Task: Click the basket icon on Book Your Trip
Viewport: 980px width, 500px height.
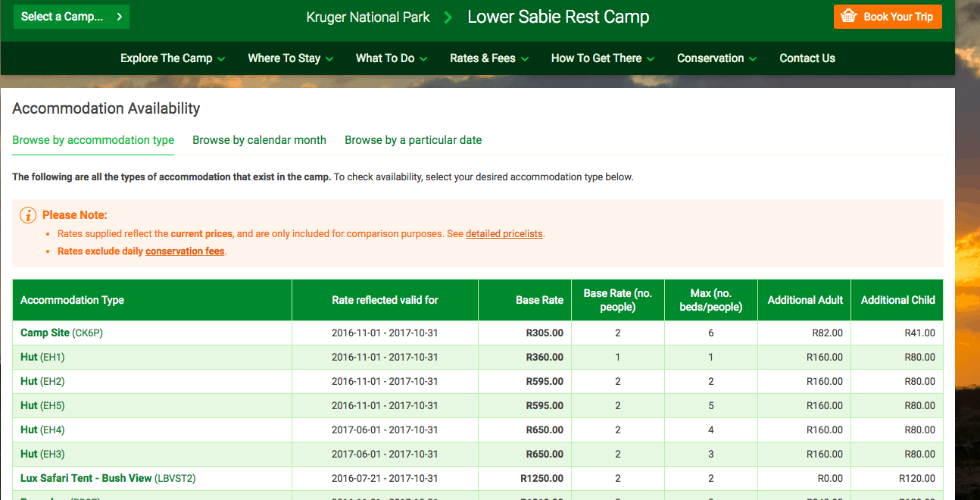Action: 848,17
